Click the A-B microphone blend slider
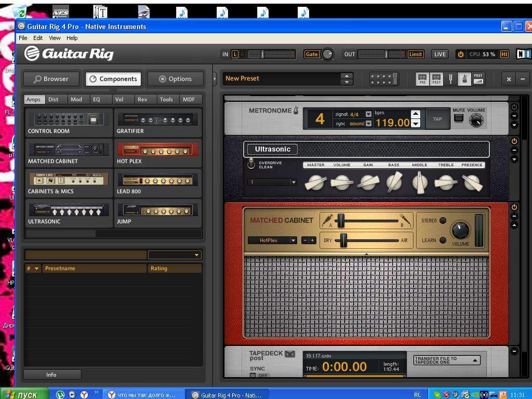The height and width of the screenshot is (399, 532). pyautogui.click(x=366, y=221)
